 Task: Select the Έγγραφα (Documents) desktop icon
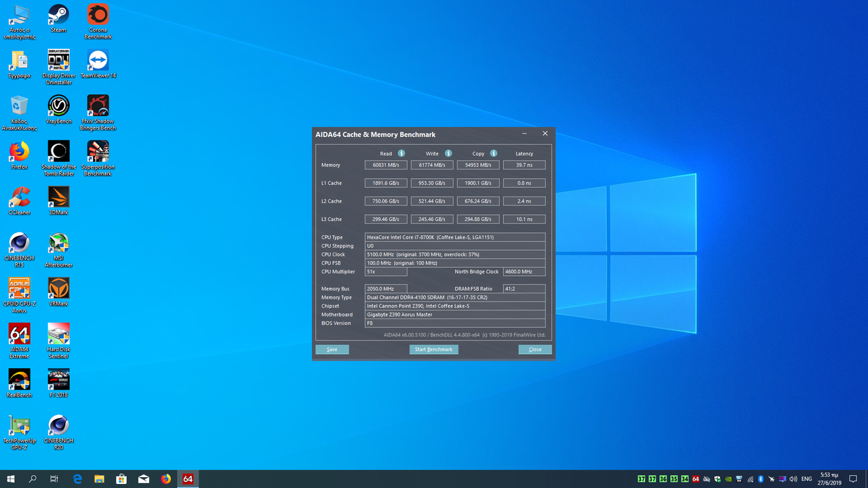(19, 64)
